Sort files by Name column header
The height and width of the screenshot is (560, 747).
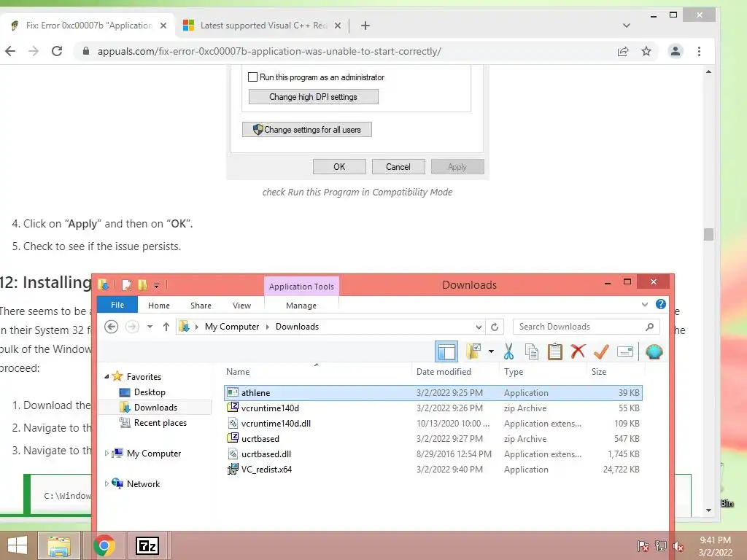tap(317, 372)
